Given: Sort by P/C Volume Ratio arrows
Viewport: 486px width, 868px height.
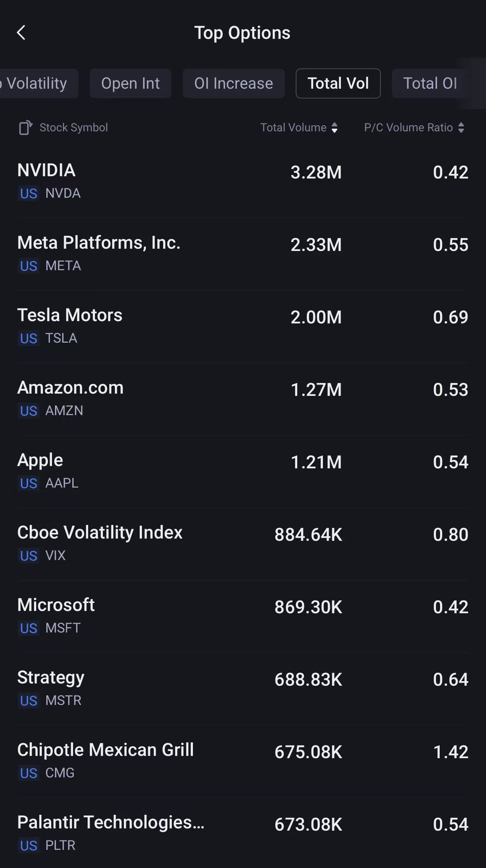Looking at the screenshot, I should point(461,128).
